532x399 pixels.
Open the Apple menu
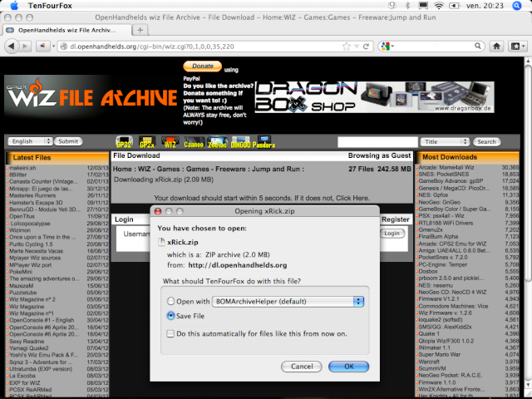pos(14,6)
